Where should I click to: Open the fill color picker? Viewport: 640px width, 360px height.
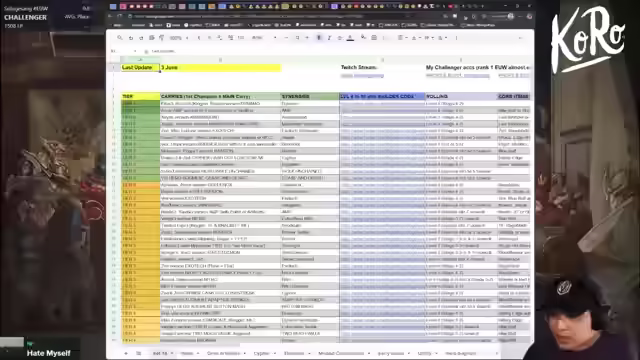click(x=363, y=38)
